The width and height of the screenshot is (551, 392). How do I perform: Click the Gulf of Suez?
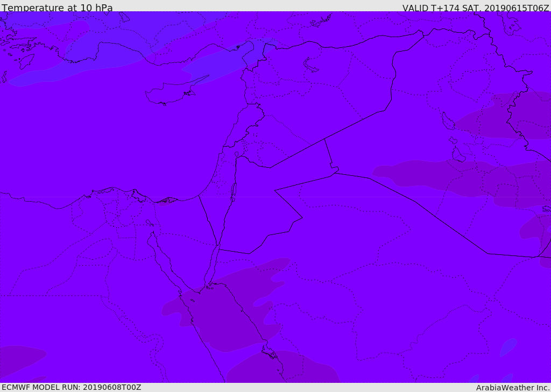coord(161,253)
